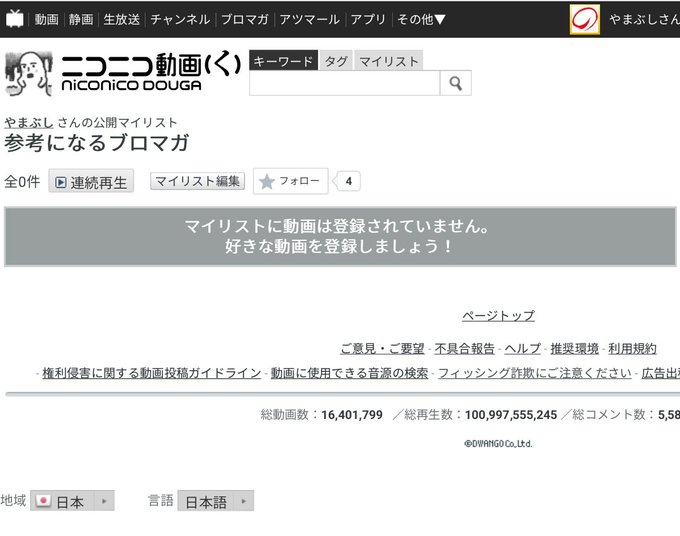Click the 参考になるブロマガ mylist title
The height and width of the screenshot is (536, 680).
click(97, 143)
